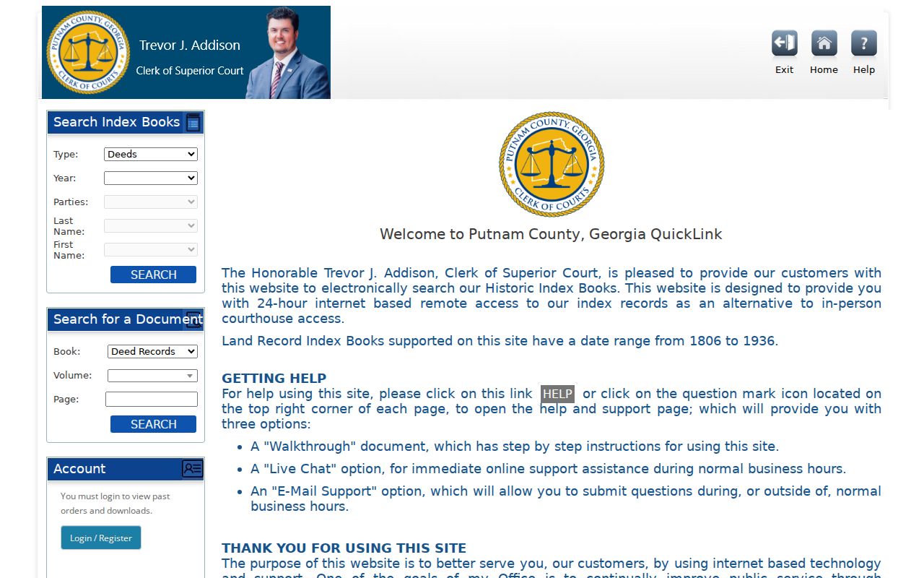This screenshot has width=924, height=578.
Task: Click Trevor J. Addison's portrait photo
Action: point(287,53)
